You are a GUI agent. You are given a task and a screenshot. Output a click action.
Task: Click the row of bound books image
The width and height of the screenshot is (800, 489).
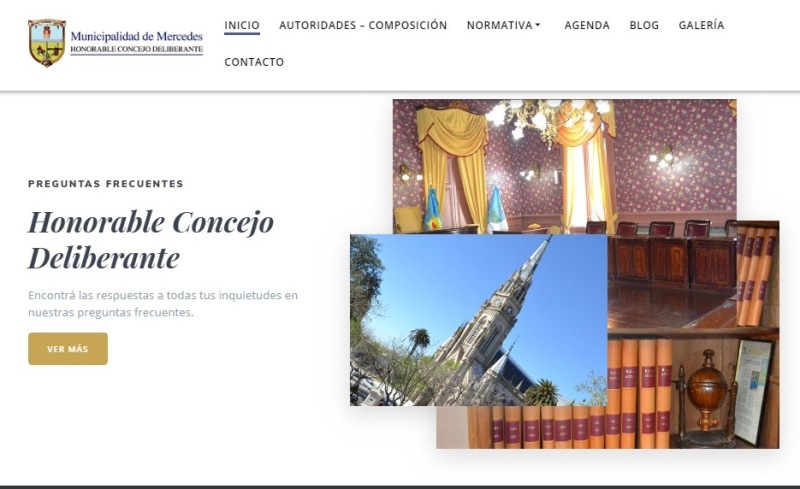(560, 425)
